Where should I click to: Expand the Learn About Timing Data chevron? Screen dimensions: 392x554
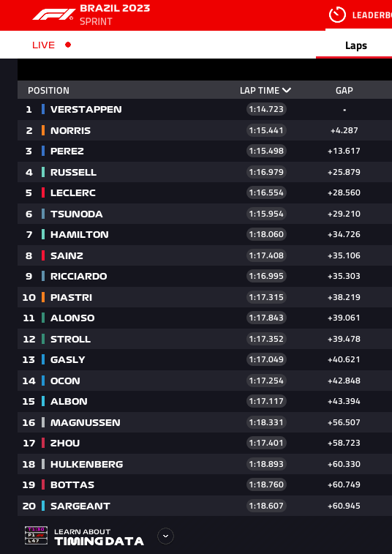pos(165,536)
